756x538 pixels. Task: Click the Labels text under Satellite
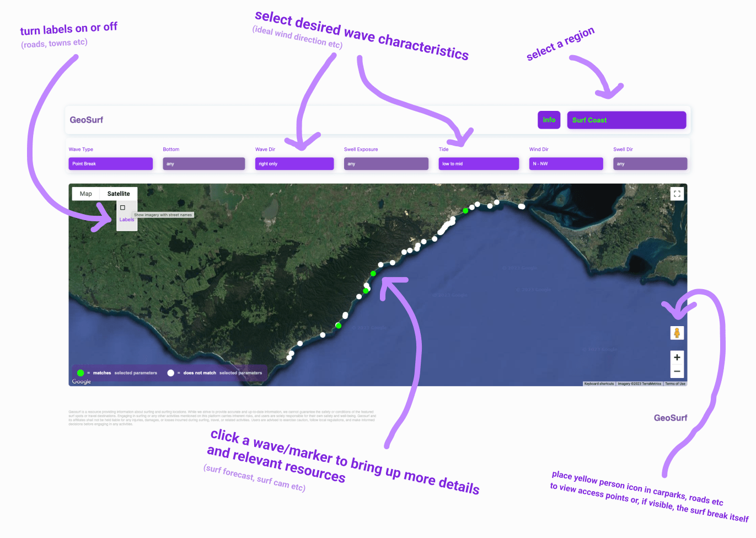(127, 220)
